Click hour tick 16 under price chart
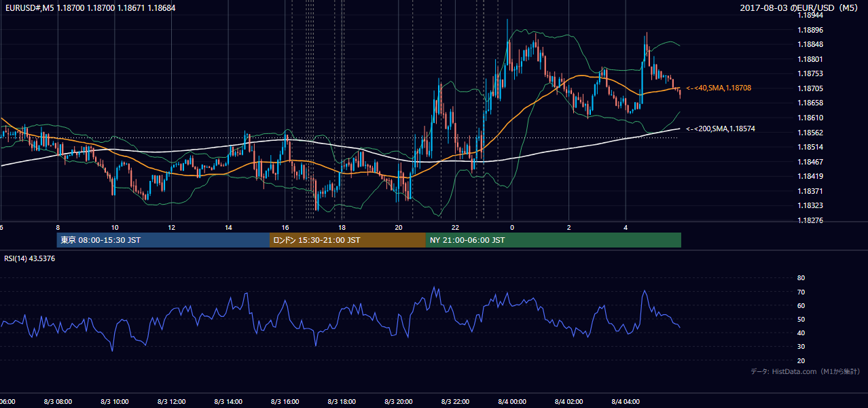Viewport: 868px width, 408px height. (285, 228)
